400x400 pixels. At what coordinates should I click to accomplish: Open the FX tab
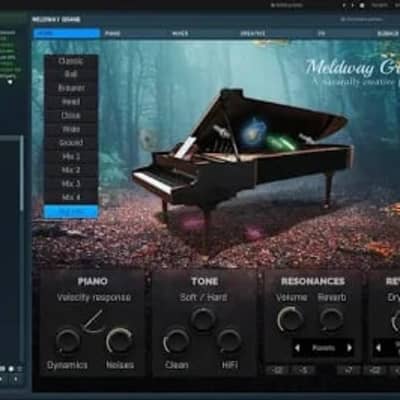tap(321, 34)
